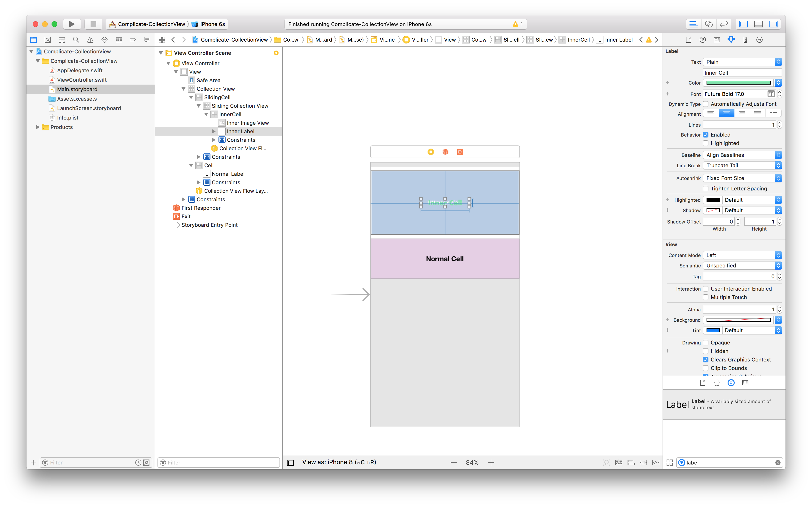Open the Semantic Unspecified dropdown

(x=742, y=266)
